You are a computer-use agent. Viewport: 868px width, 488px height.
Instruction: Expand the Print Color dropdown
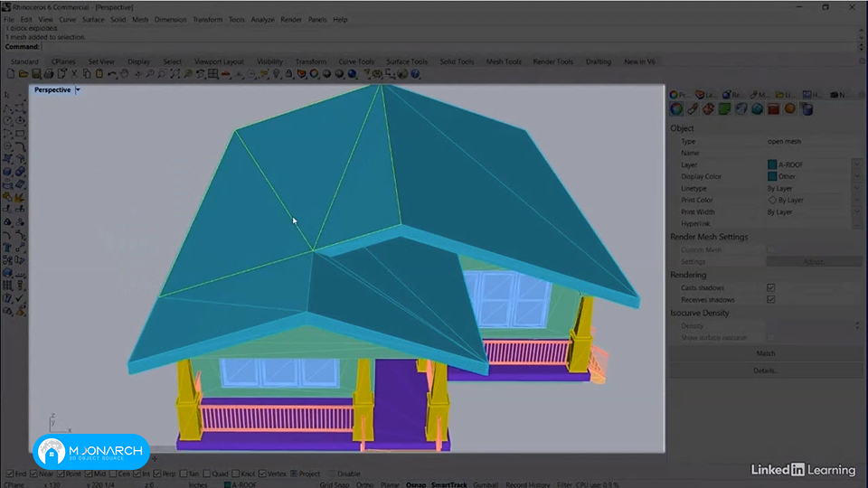click(x=857, y=200)
